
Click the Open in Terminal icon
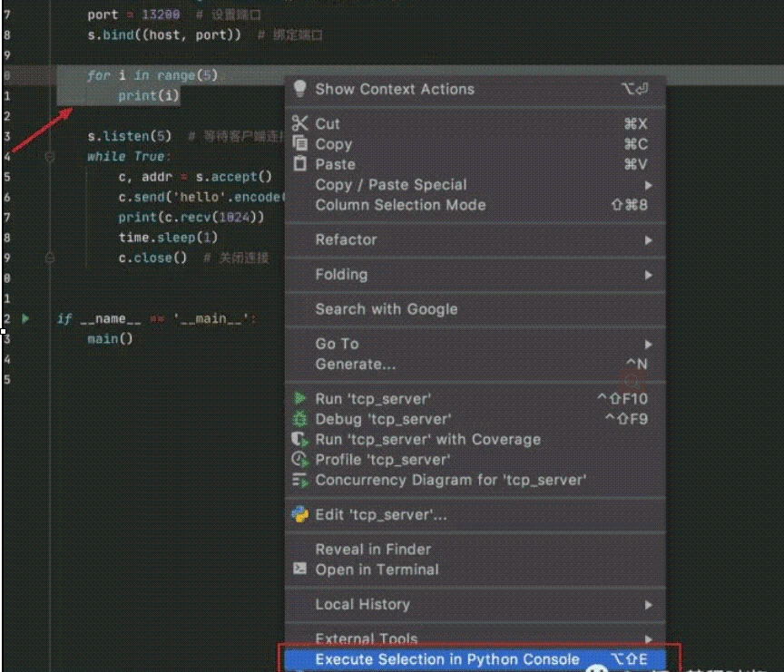pos(300,570)
